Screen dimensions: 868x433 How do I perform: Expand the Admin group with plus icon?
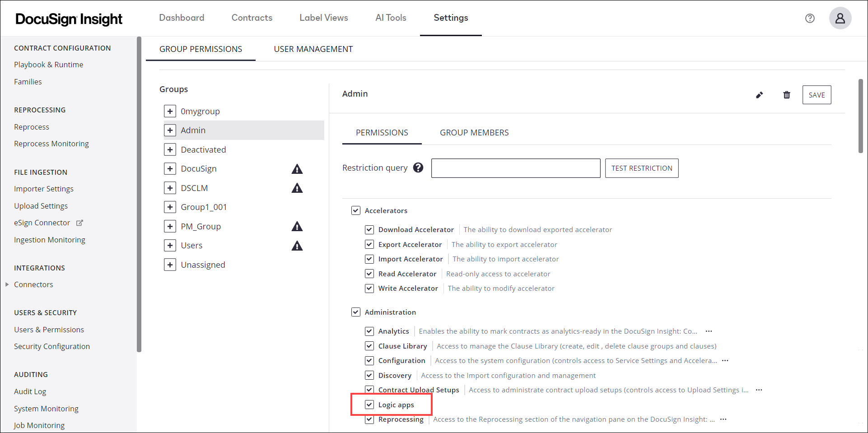pyautogui.click(x=170, y=130)
